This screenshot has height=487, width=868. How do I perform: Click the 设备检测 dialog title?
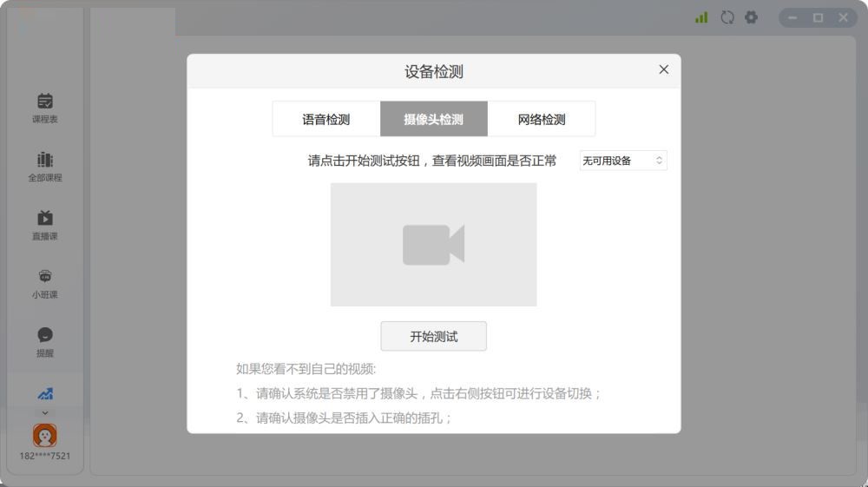coord(433,72)
